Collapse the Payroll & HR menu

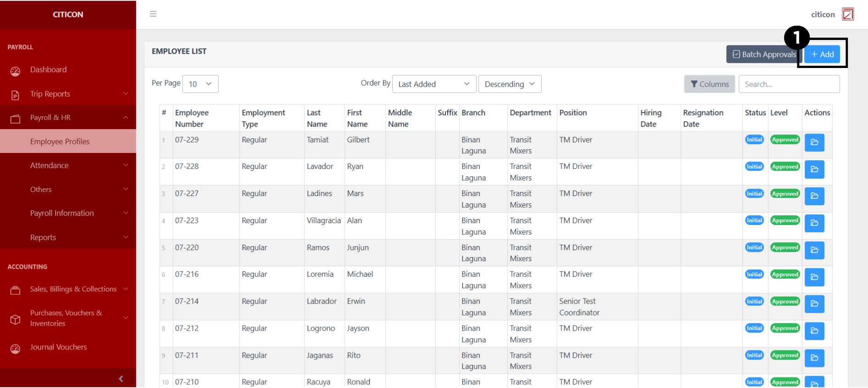tap(68, 118)
